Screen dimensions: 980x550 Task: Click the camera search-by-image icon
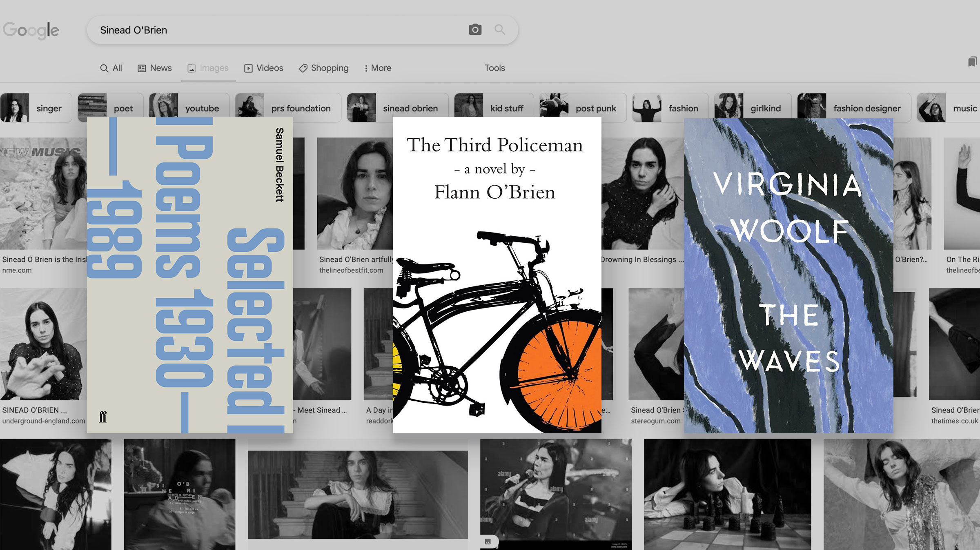475,30
